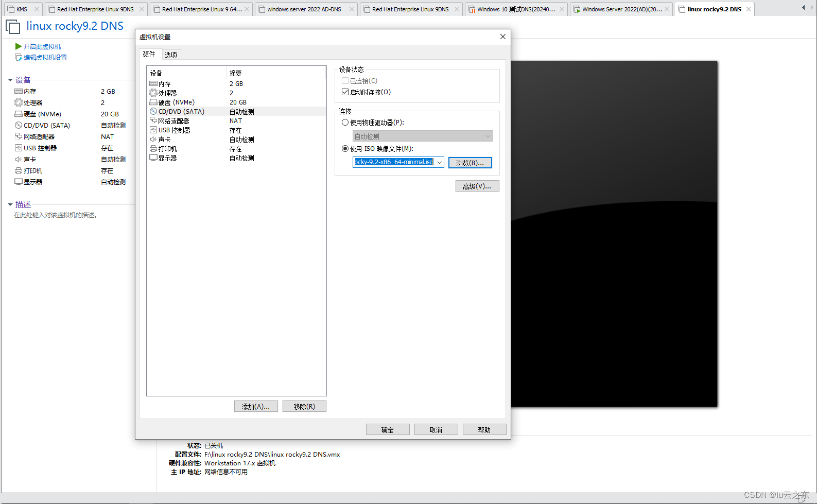The height and width of the screenshot is (504, 817).
Task: Click hard disk icon in main window sidebar
Action: (19, 114)
